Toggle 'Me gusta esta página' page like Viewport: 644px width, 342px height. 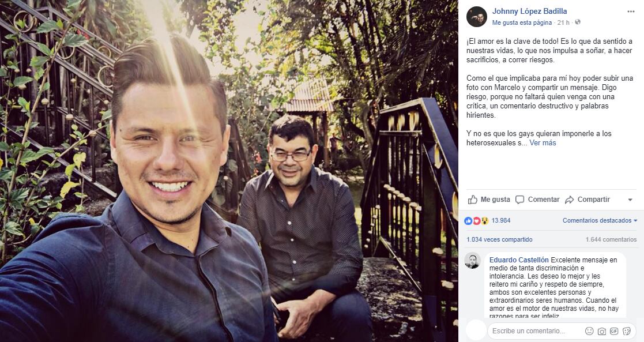(x=522, y=22)
